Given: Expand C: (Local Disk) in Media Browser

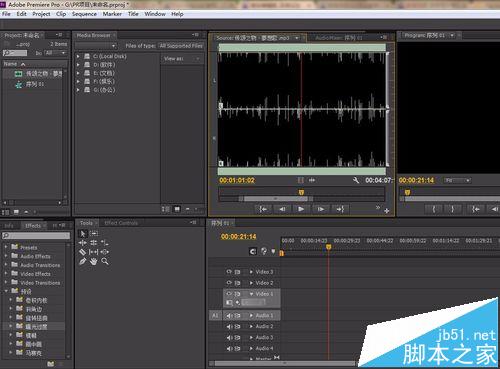Looking at the screenshot, I should coord(78,56).
